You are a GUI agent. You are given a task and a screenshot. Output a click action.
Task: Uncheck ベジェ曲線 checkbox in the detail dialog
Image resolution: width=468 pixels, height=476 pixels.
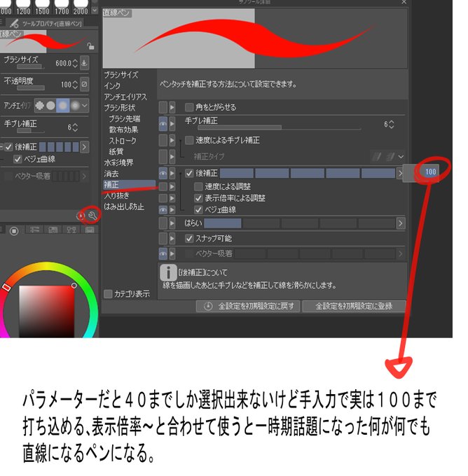(x=198, y=209)
